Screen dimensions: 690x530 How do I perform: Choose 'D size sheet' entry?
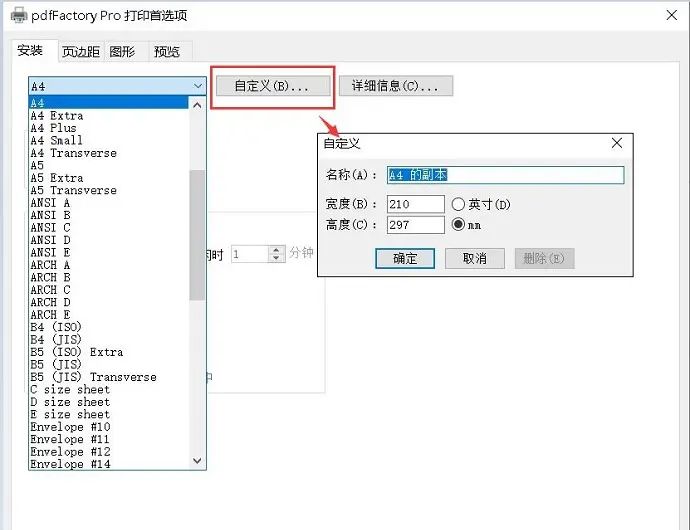click(109, 402)
